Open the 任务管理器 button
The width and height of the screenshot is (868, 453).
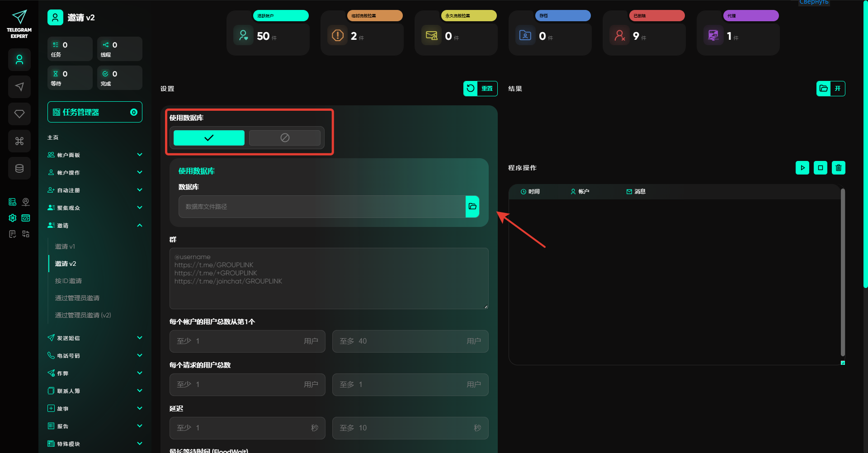tap(95, 112)
